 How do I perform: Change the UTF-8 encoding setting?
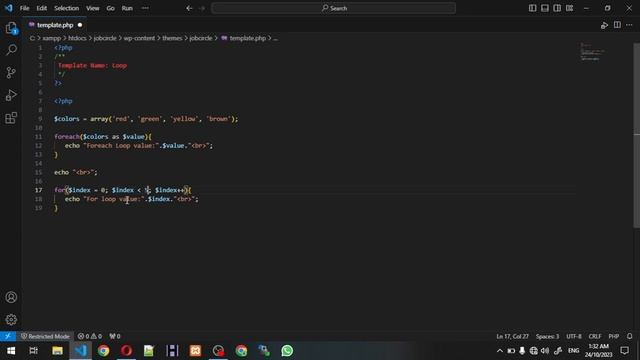573,336
